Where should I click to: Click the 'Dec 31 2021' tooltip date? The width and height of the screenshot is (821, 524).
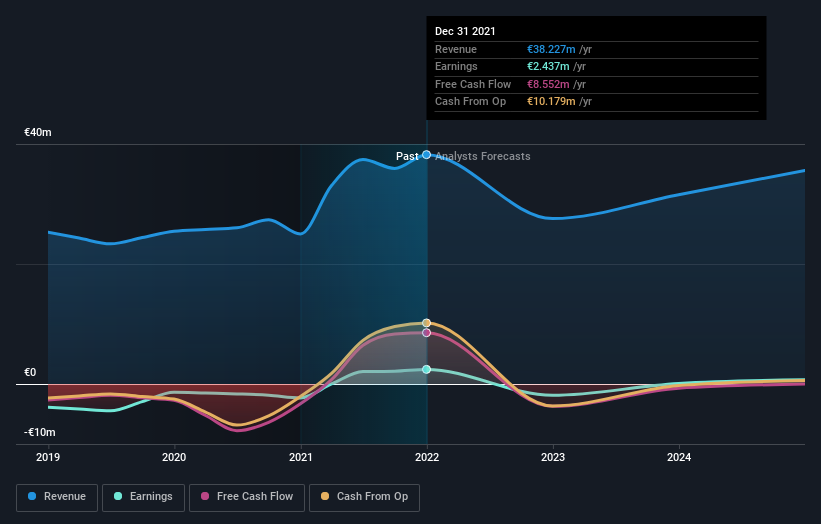(465, 31)
